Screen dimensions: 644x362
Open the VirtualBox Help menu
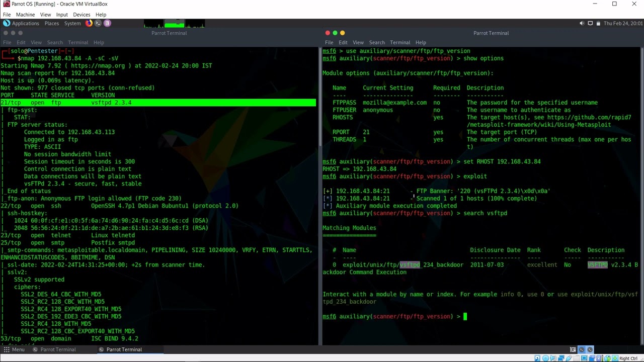(x=101, y=15)
